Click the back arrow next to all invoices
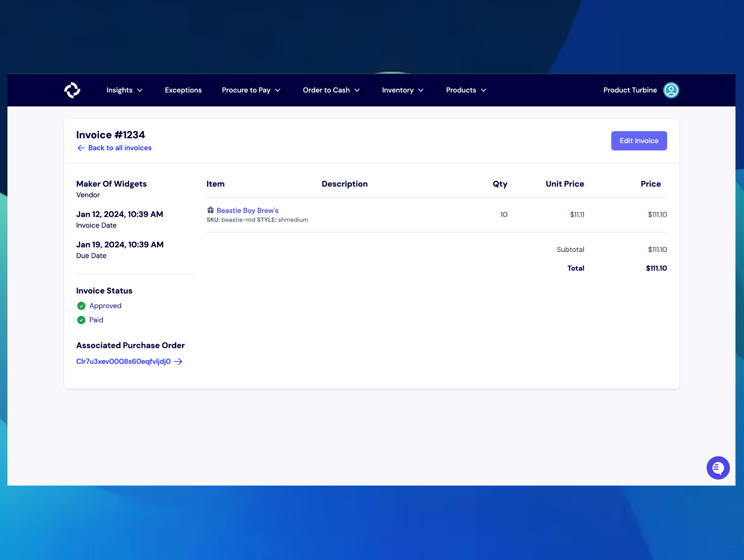 point(81,148)
